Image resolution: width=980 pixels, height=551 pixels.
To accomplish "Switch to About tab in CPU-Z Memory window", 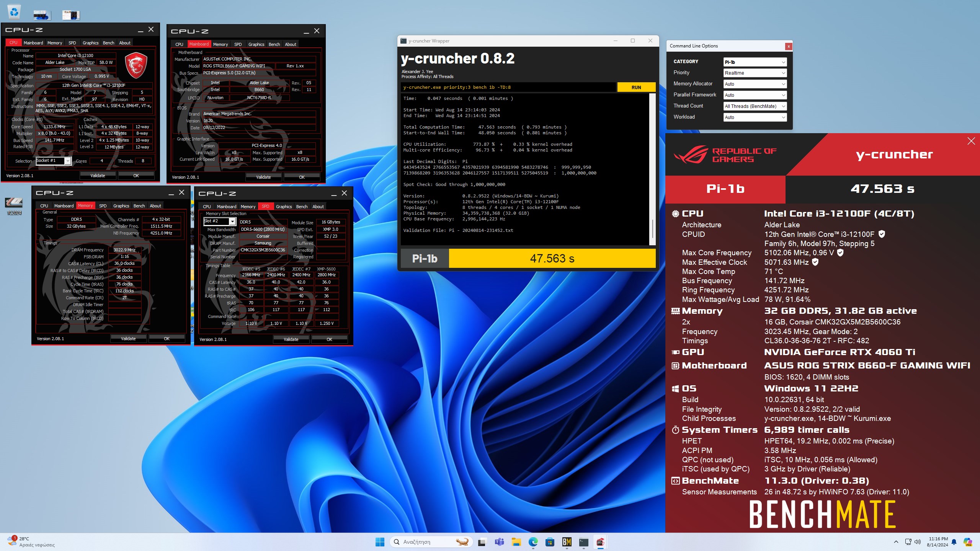I will (155, 206).
